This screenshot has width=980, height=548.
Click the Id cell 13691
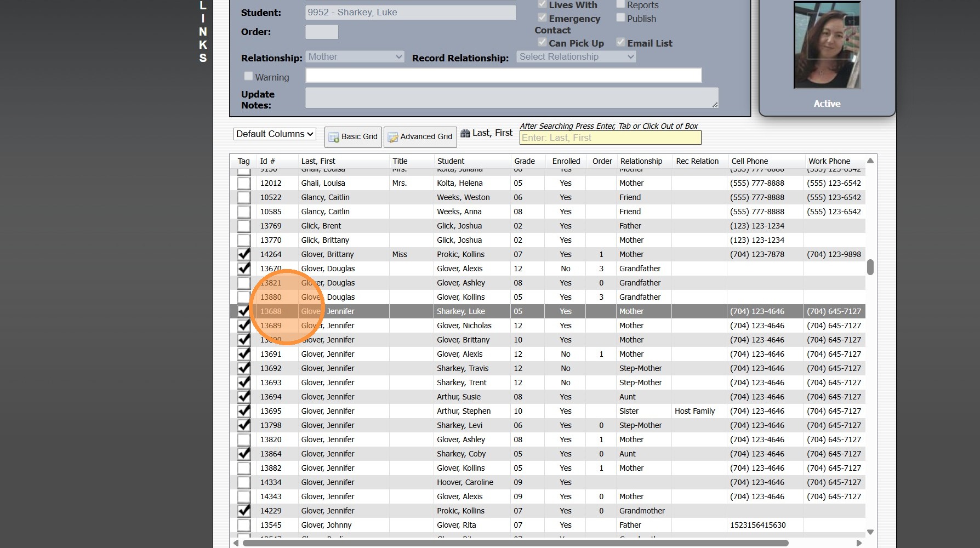tap(271, 354)
